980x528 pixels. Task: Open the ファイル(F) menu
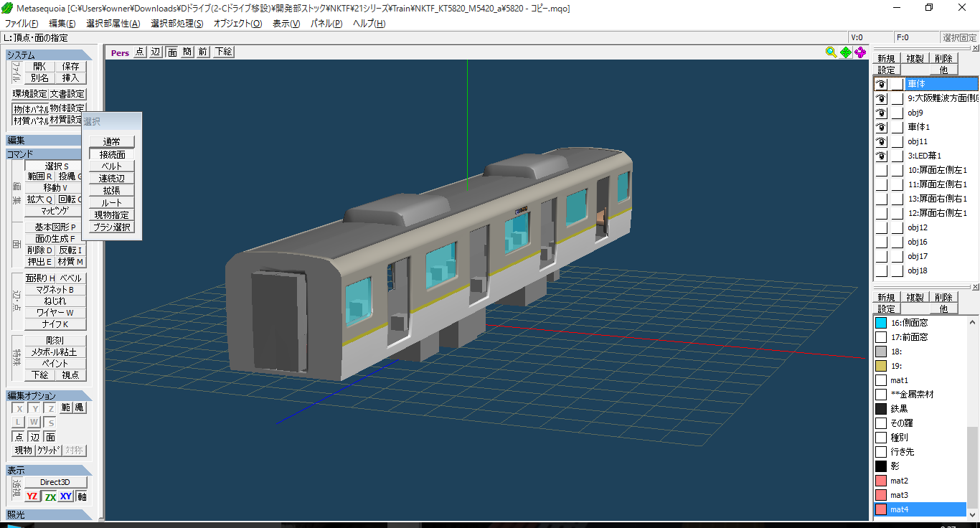pos(22,24)
